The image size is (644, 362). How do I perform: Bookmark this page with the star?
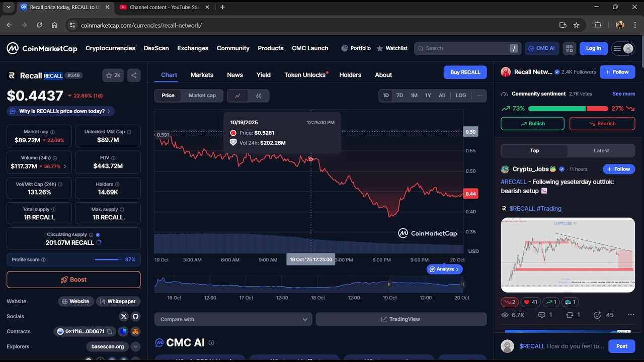pyautogui.click(x=577, y=25)
